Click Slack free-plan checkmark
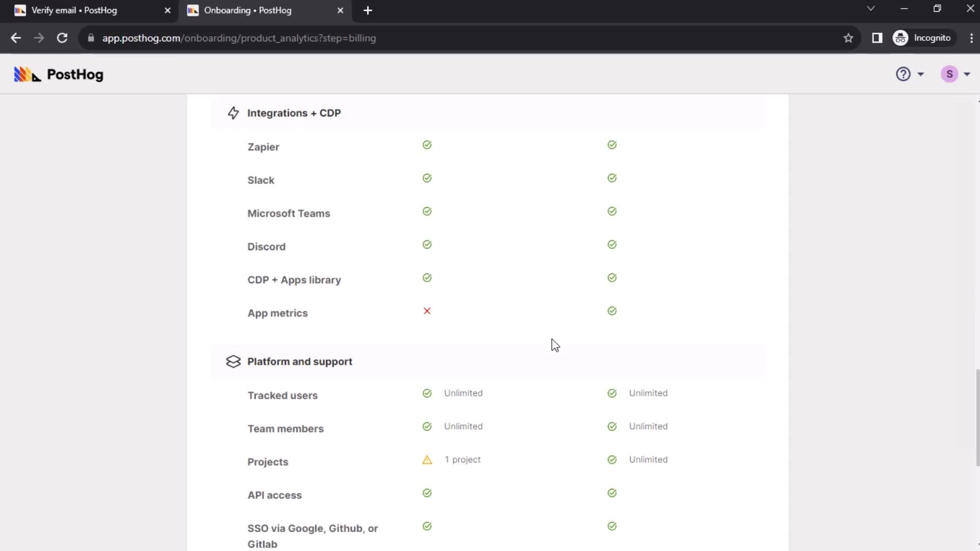The width and height of the screenshot is (980, 551). (x=427, y=178)
